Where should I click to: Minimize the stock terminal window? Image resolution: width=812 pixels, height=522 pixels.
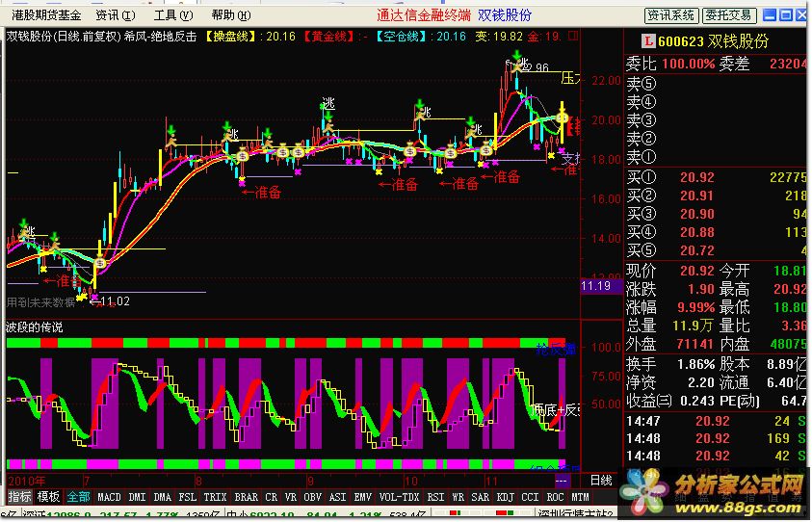pos(770,15)
